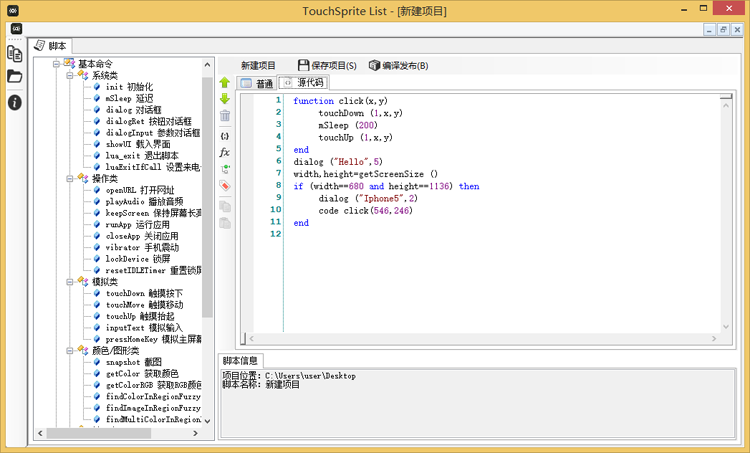
Task: Select dialog 对话框 command
Action: point(133,110)
